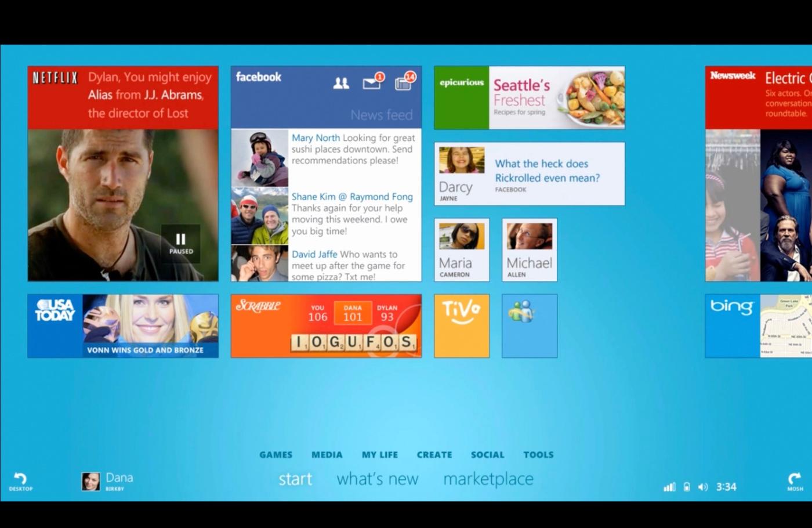Open the Facebook friend requests icon
812x528 pixels.
pos(341,84)
